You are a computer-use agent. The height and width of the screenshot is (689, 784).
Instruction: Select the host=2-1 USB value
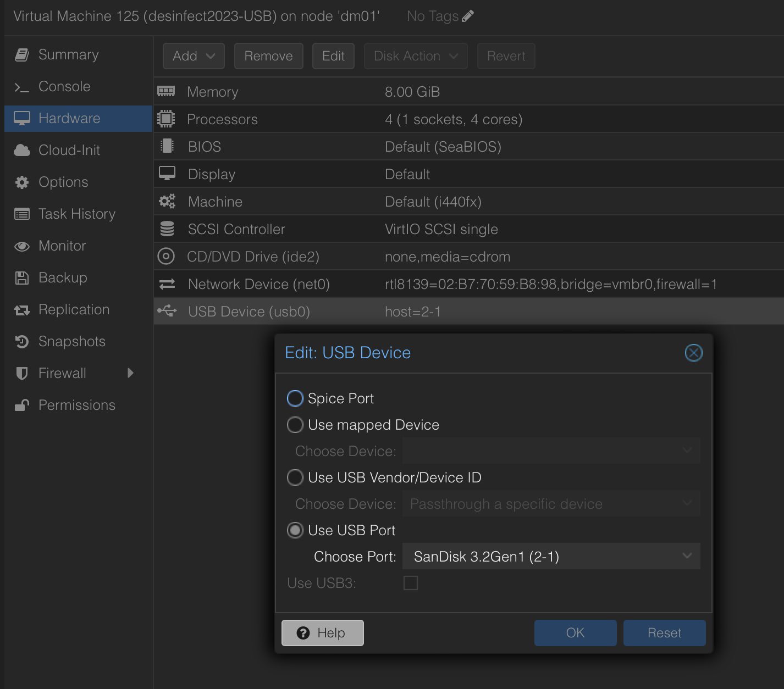[x=413, y=312]
